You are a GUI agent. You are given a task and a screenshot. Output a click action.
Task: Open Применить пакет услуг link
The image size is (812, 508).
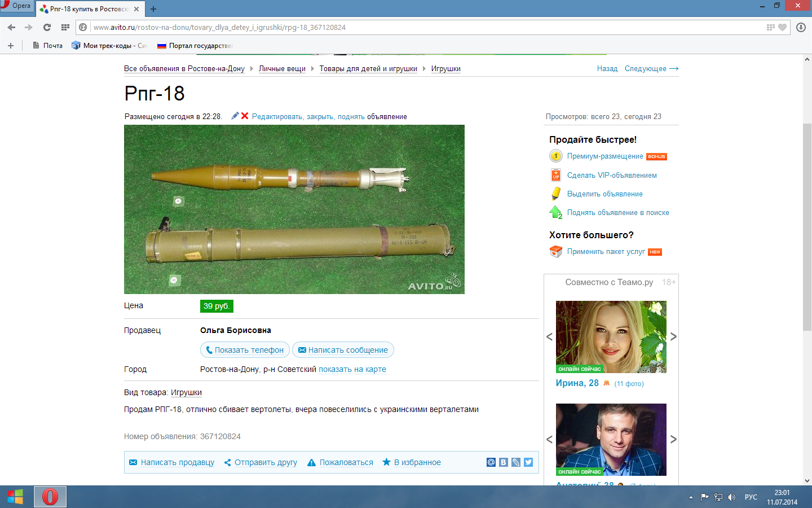coord(606,252)
